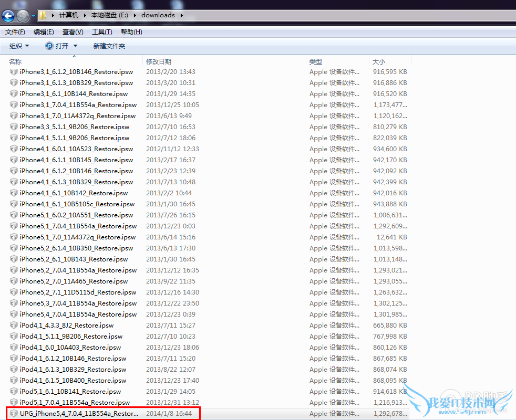Select file icon of iPhone3,3_5.1.1_9B206_Restore.ipsw
Image resolution: width=516 pixels, height=420 pixels.
(14, 127)
